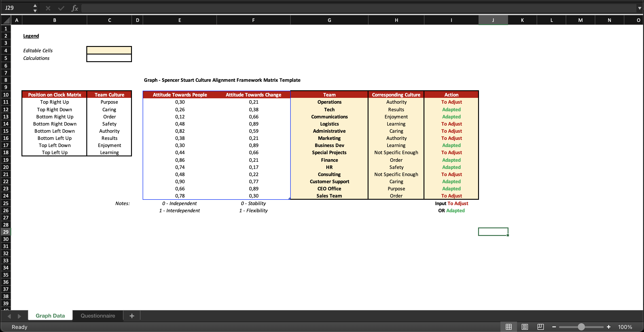
Task: Click the Top Right Up position cell
Action: pyautogui.click(x=55, y=102)
